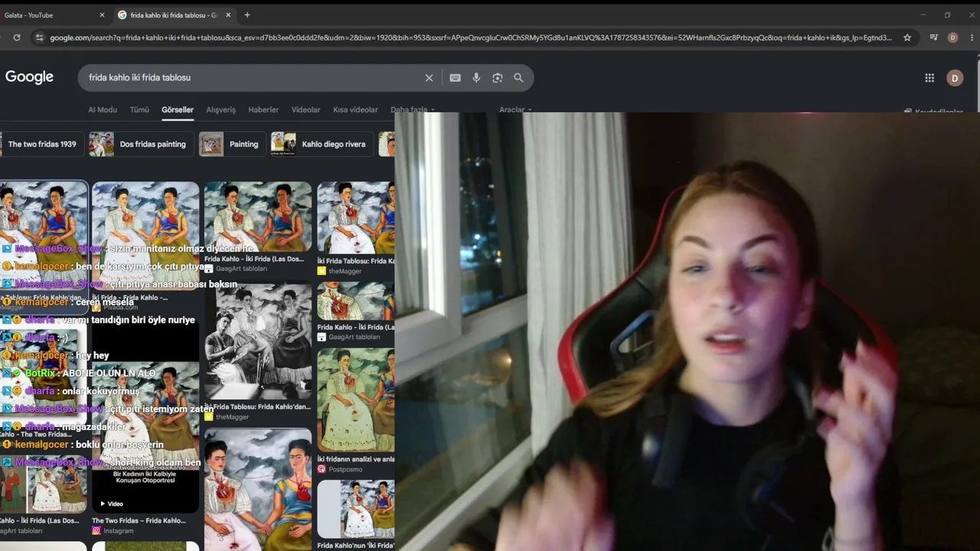Close the Galata - YouTube tab
This screenshot has width=980, height=551.
click(102, 15)
